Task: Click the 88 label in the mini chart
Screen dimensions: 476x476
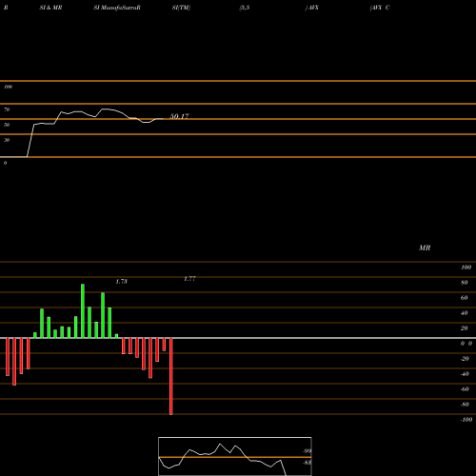Action: [x=307, y=463]
